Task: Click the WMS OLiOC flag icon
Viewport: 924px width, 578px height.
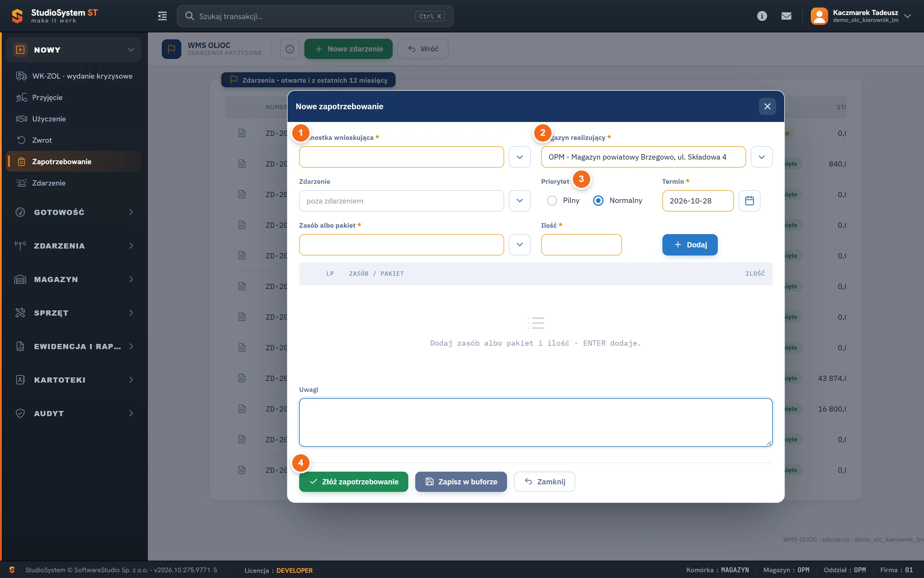Action: pyautogui.click(x=172, y=49)
